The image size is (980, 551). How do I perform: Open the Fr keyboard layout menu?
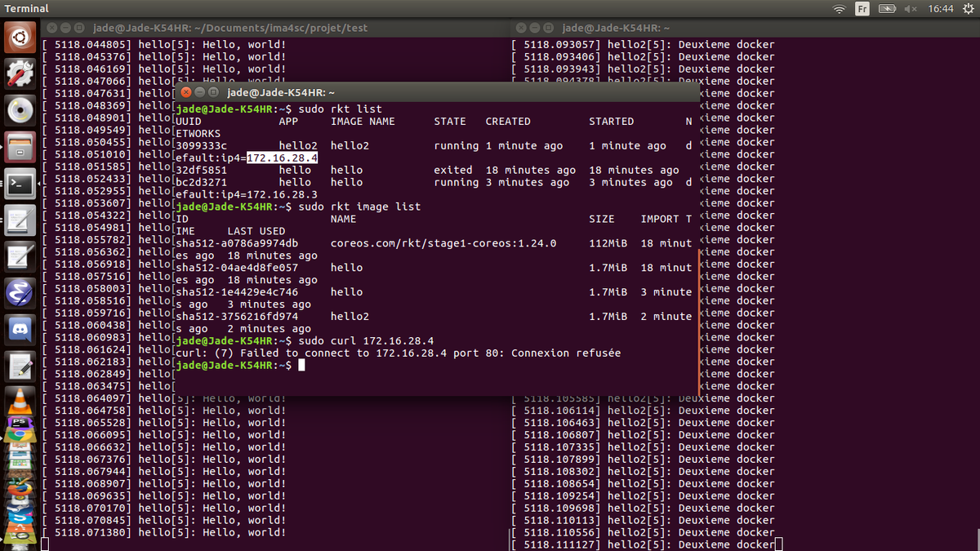[862, 9]
